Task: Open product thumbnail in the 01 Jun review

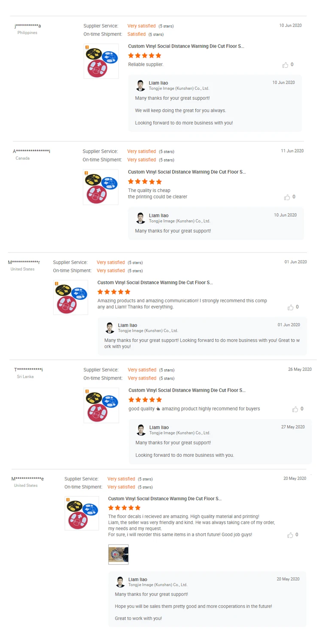Action: [x=70, y=297]
